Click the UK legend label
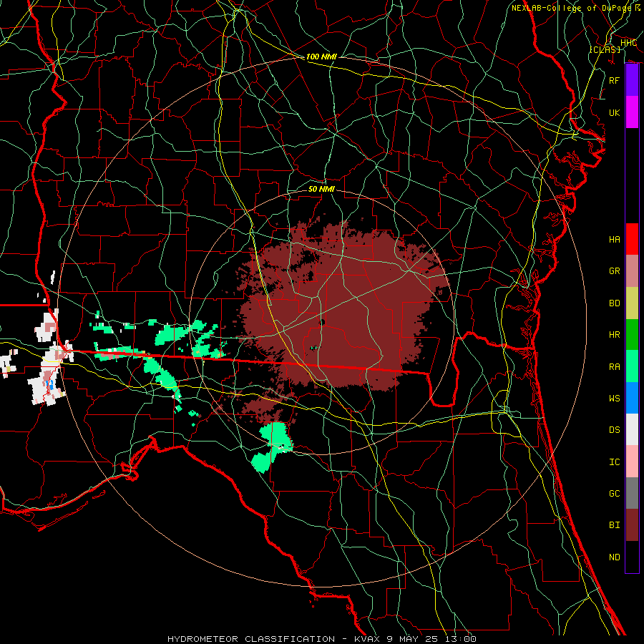Viewport: 644px width, 644px height. 615,112
